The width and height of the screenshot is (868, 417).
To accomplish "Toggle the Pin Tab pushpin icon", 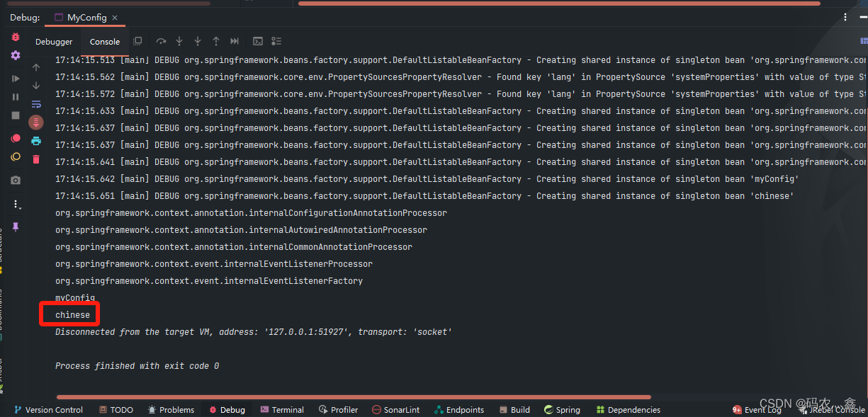I will [x=16, y=227].
